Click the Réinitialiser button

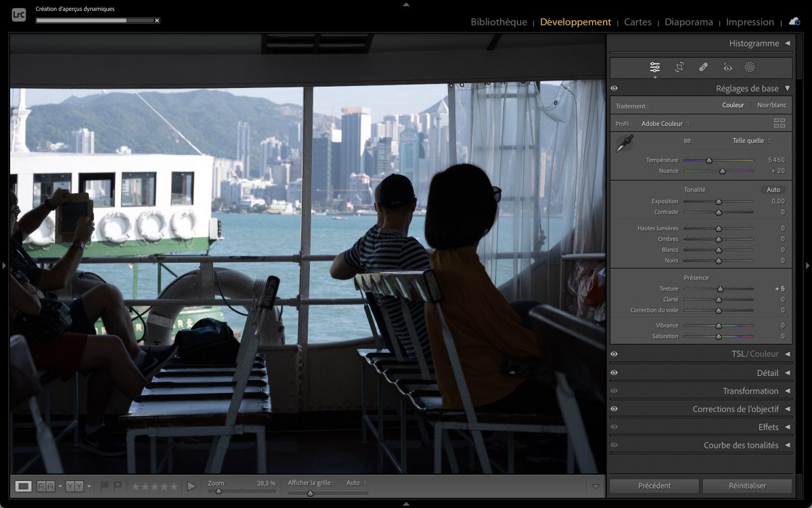pos(747,486)
